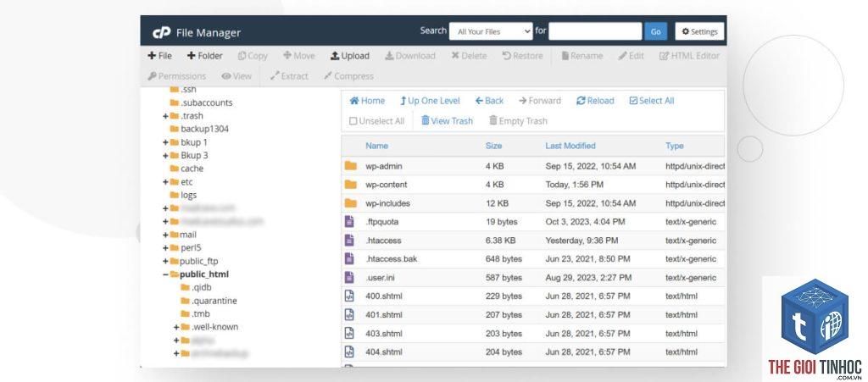Image resolution: width=868 pixels, height=382 pixels.
Task: Click the 403.shtml file icon
Action: [x=349, y=334]
